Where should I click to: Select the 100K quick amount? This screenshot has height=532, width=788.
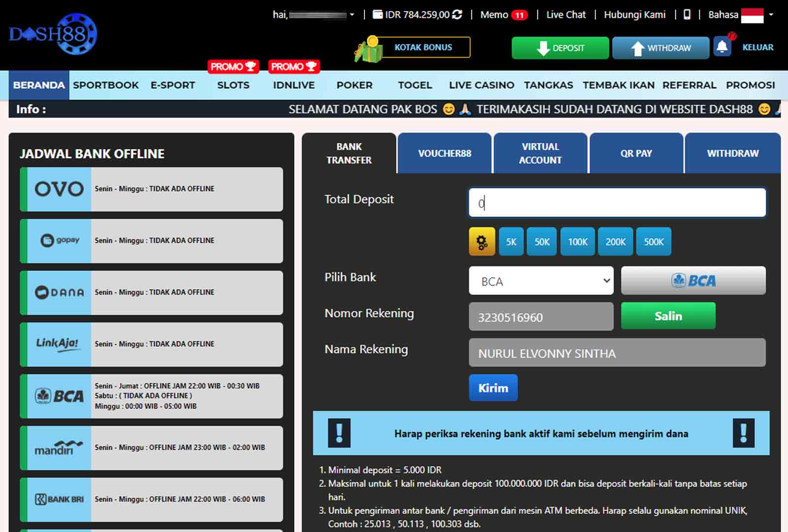(x=577, y=242)
